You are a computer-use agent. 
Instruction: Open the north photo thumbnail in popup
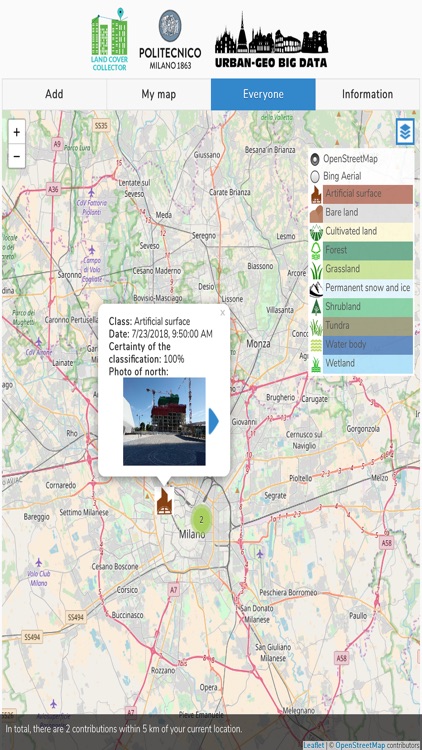(164, 421)
